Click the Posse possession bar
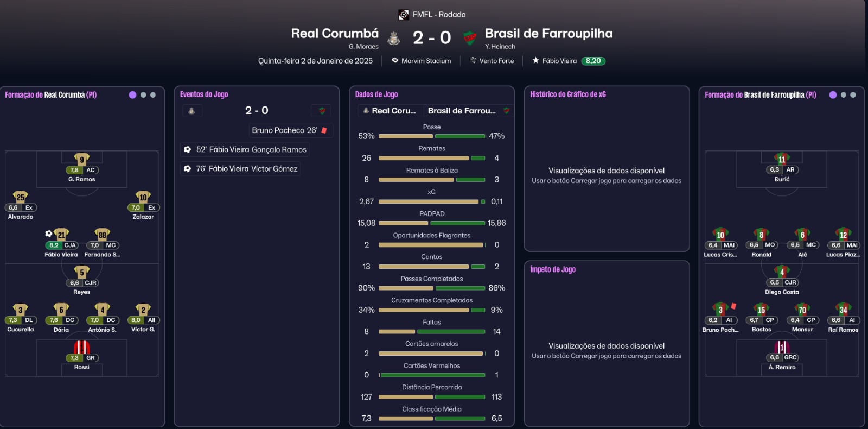This screenshot has height=429, width=868. (x=432, y=136)
